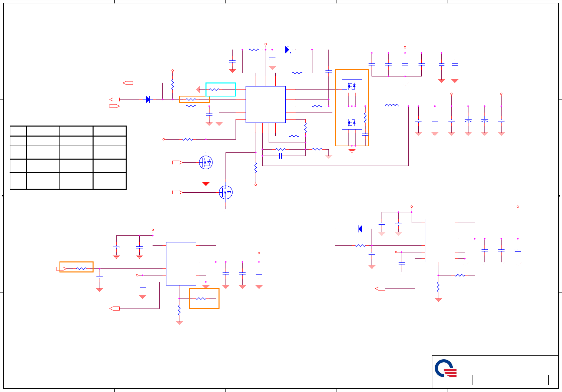Select the port driving the upper circular MOSFET
The image size is (562, 392).
click(177, 163)
